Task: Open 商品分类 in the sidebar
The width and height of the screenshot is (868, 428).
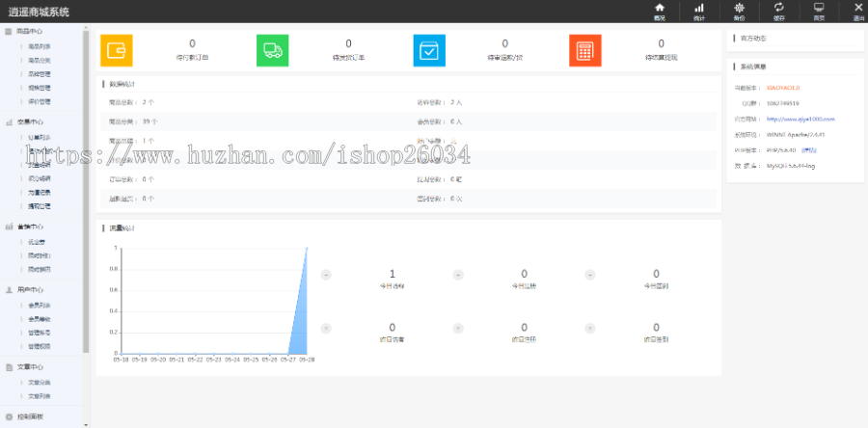Action: (x=39, y=61)
